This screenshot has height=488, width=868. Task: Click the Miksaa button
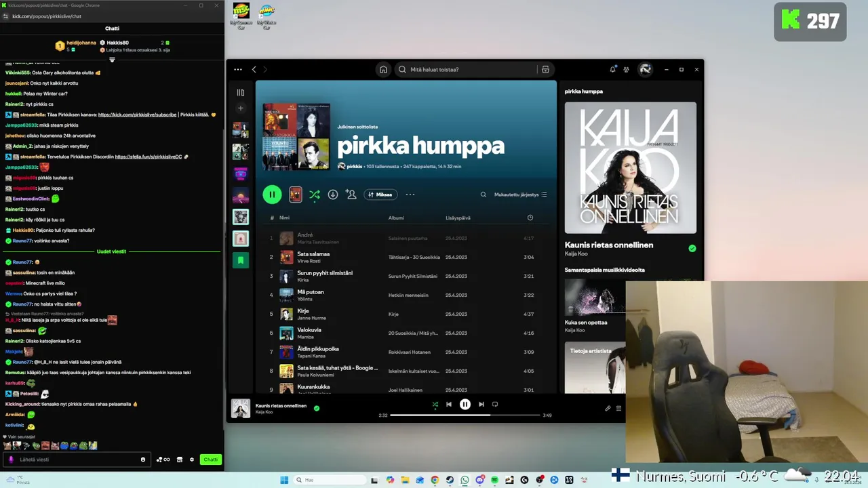380,195
